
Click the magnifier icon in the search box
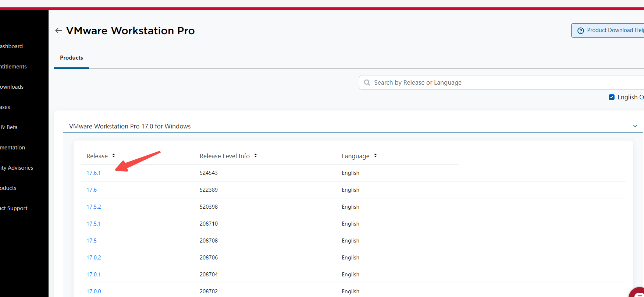[x=367, y=82]
